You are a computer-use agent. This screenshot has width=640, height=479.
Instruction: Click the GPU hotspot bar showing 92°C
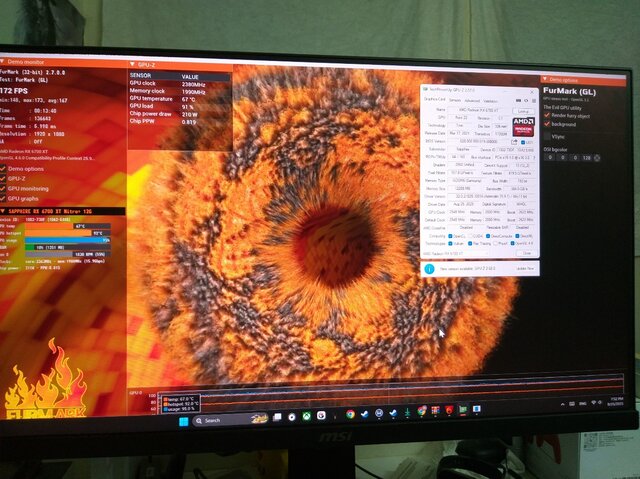point(68,233)
